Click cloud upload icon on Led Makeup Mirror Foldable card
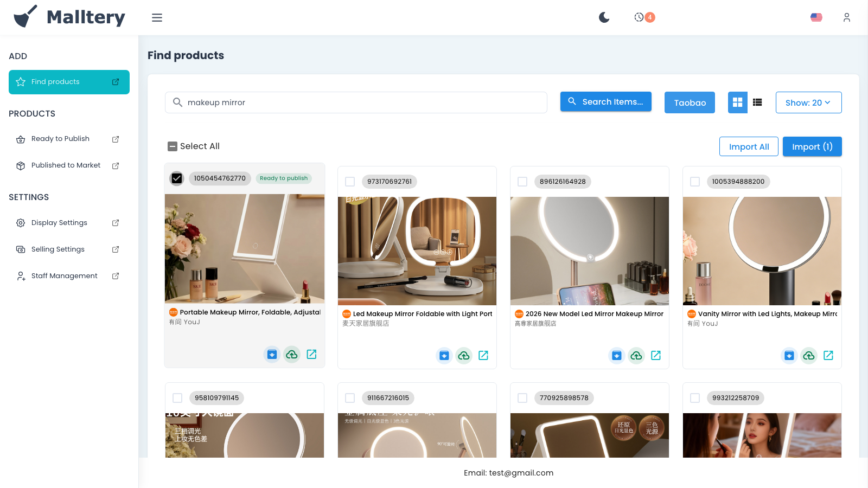This screenshot has width=868, height=488. tap(464, 356)
